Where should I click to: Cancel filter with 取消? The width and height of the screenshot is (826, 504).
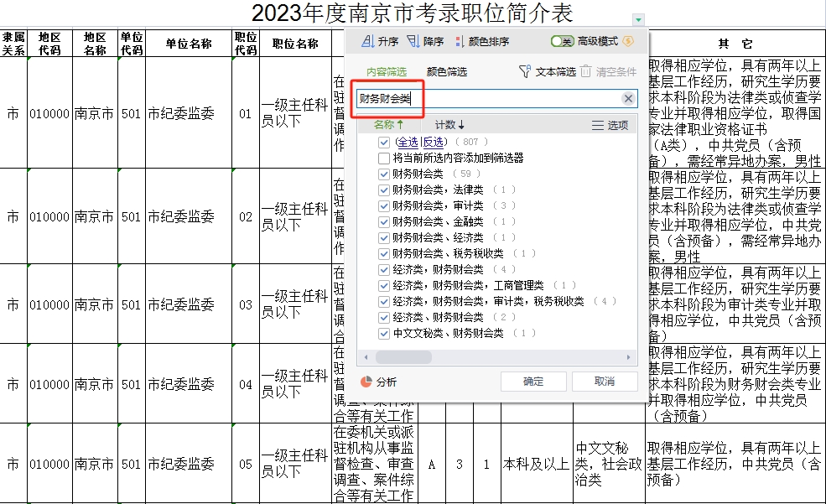pyautogui.click(x=605, y=382)
